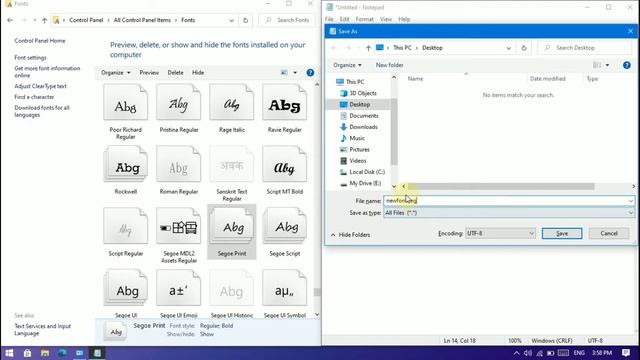Click the Fonts window help icon
The image size is (640, 360).
tap(310, 73)
